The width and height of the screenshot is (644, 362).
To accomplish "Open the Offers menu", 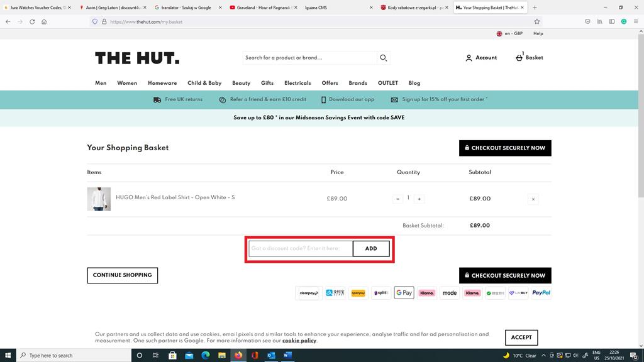I will 330,83.
